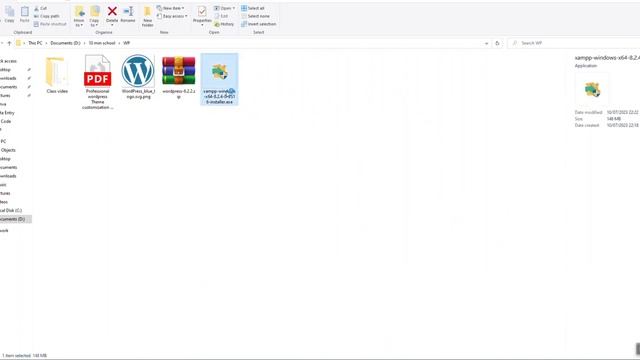The width and height of the screenshot is (640, 360).
Task: Open Downloads under This PC
Action: pos(8,176)
